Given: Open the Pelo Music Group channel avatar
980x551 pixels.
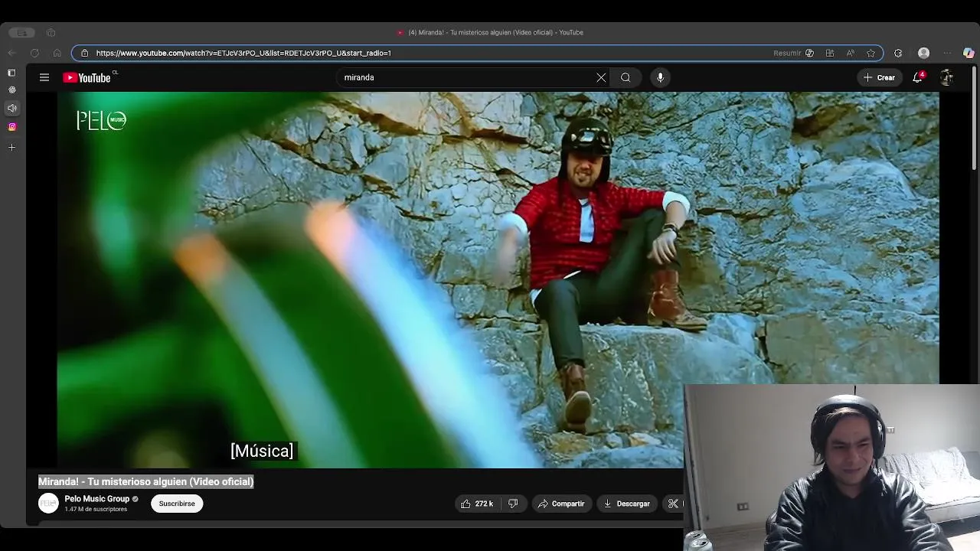Looking at the screenshot, I should (x=48, y=503).
